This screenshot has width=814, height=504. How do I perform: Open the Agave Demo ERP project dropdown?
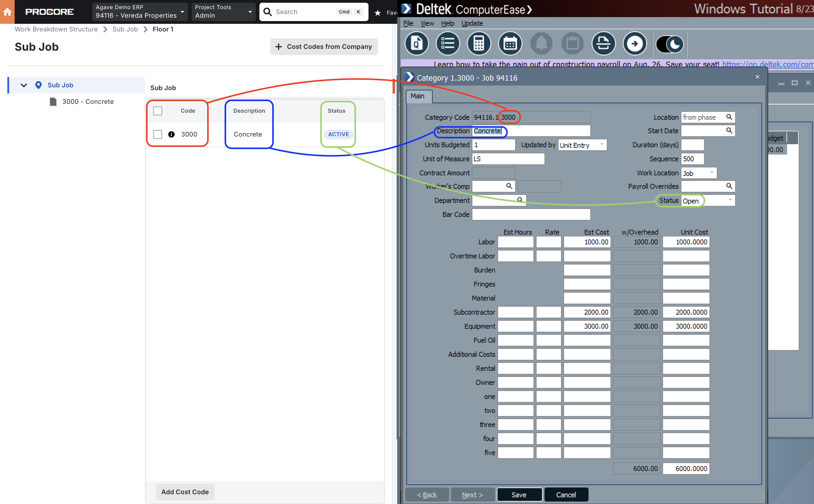140,12
